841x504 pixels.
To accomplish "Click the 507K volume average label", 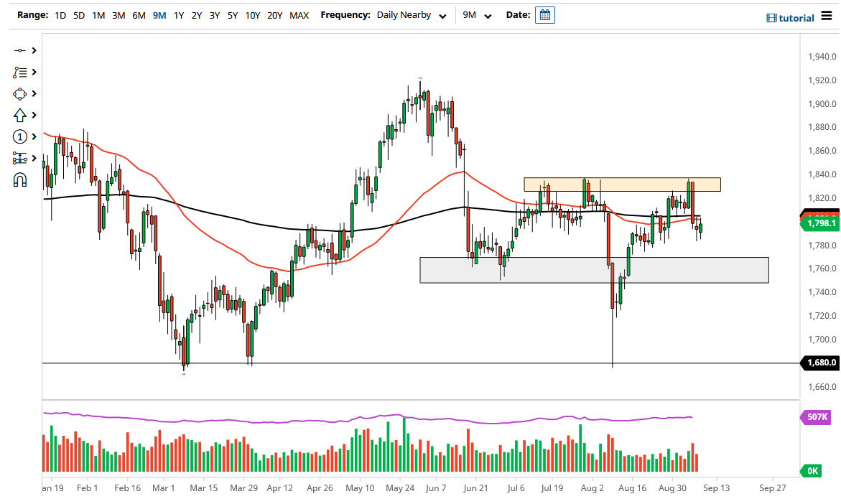I will pyautogui.click(x=816, y=416).
